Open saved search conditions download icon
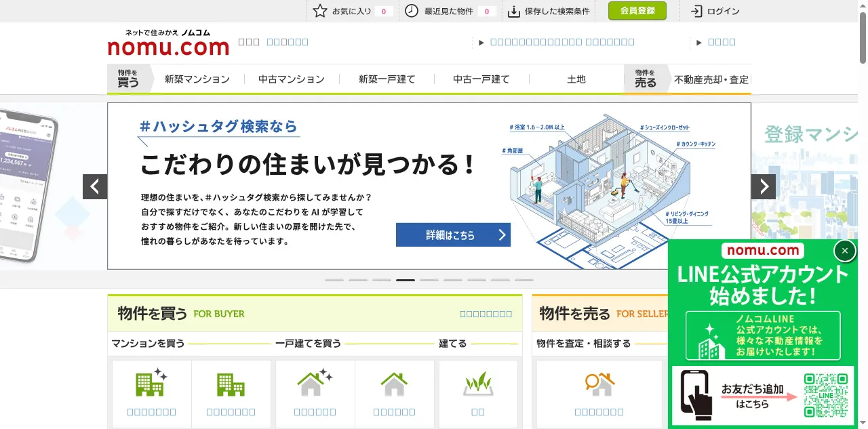This screenshot has height=429, width=868. (x=514, y=11)
